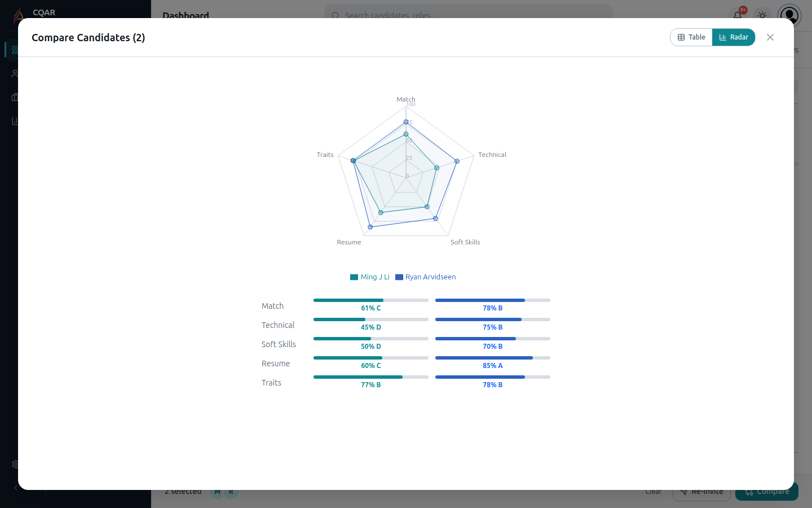812x508 pixels.
Task: Select Ryan Arvidseen's Soft Skills radar point
Action: 435,218
